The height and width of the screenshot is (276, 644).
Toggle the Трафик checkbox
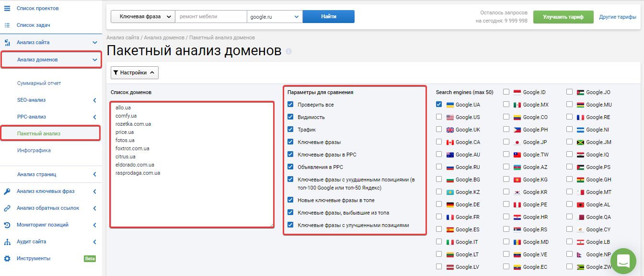pos(290,129)
